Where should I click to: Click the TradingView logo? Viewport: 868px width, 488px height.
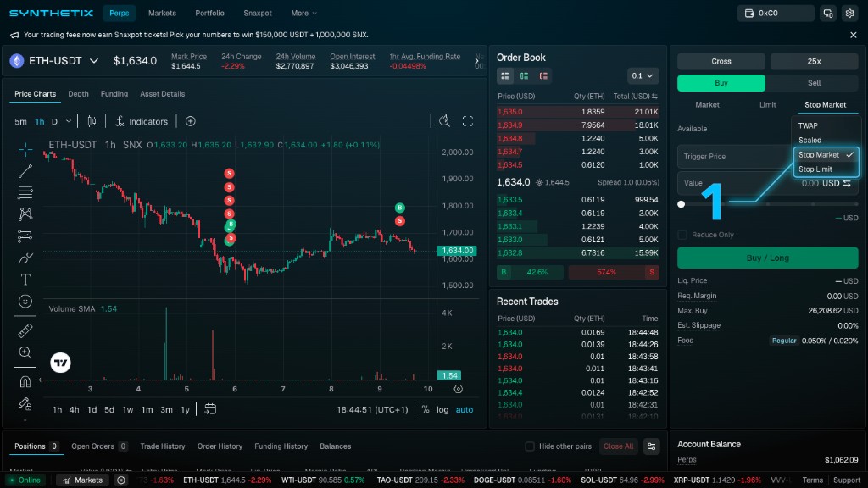point(60,363)
